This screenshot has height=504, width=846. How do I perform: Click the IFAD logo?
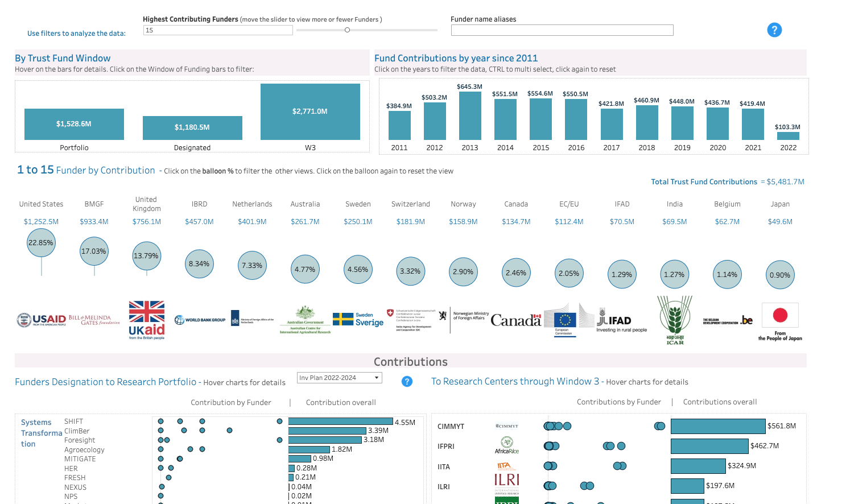click(621, 321)
